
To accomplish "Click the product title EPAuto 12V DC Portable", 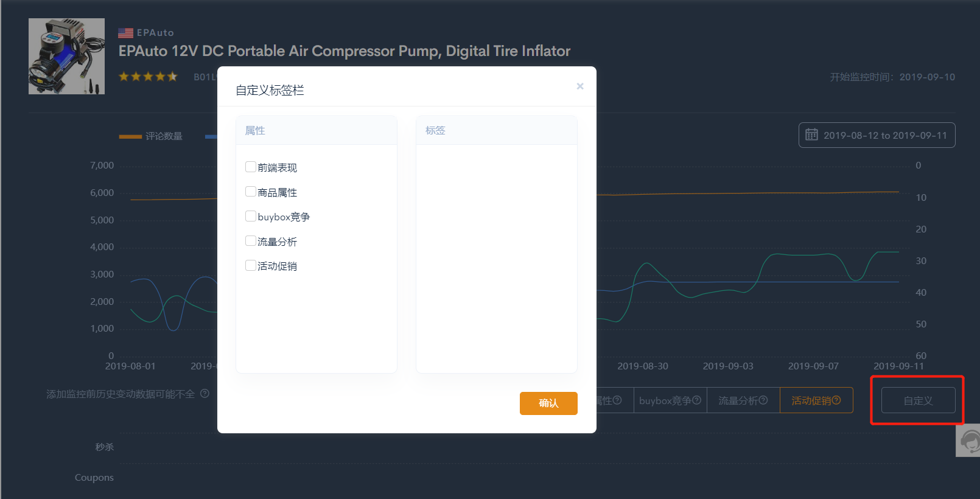I will point(345,51).
